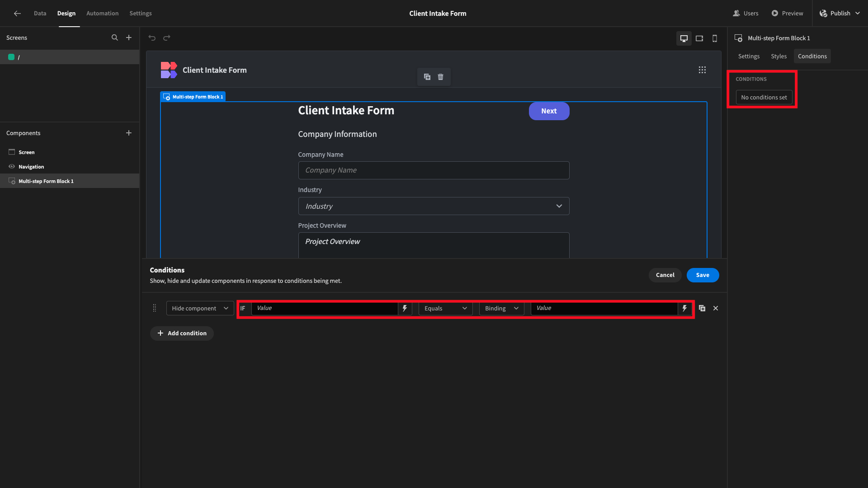Click the Project Overview text area
This screenshot has height=488, width=868.
[434, 245]
